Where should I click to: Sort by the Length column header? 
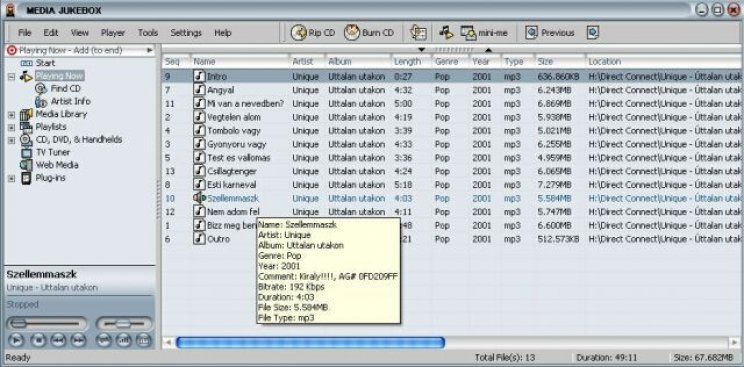click(411, 62)
